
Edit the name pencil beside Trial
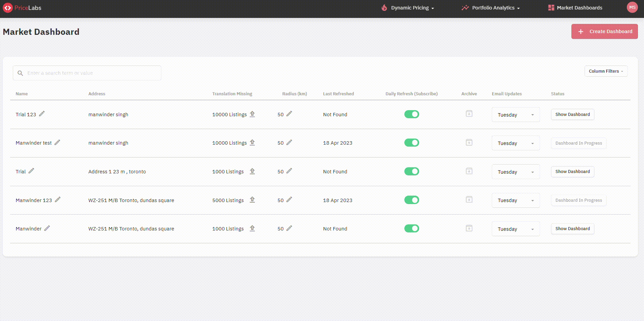[31, 171]
